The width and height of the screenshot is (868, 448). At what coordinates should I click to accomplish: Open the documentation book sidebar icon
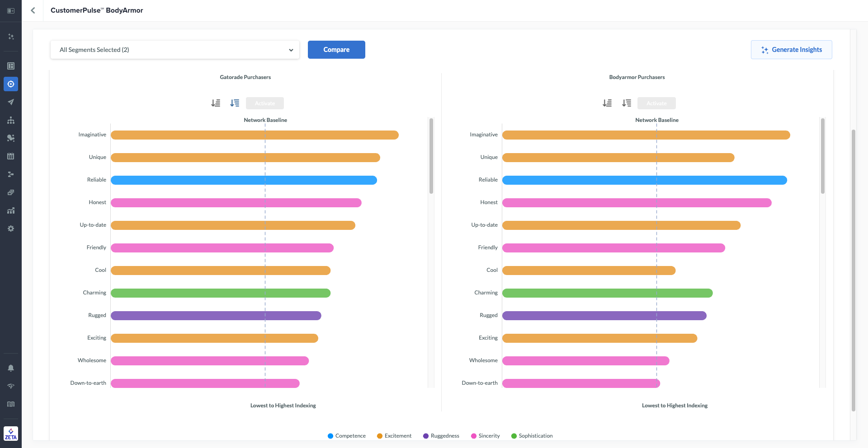click(11, 404)
